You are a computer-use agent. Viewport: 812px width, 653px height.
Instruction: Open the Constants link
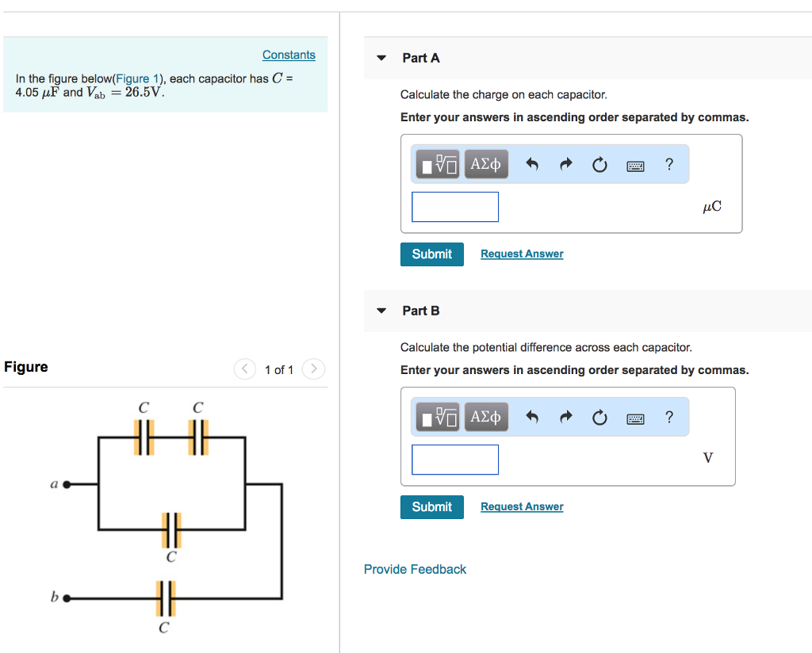[289, 55]
